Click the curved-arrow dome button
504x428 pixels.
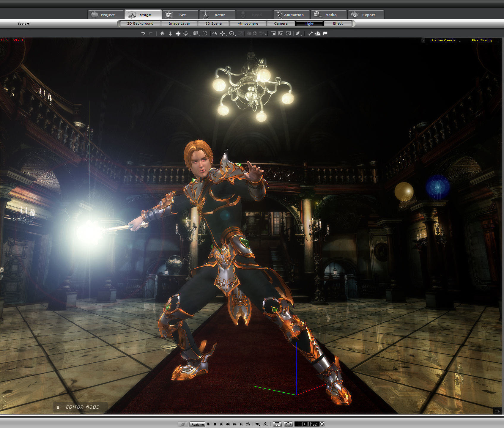(288, 424)
